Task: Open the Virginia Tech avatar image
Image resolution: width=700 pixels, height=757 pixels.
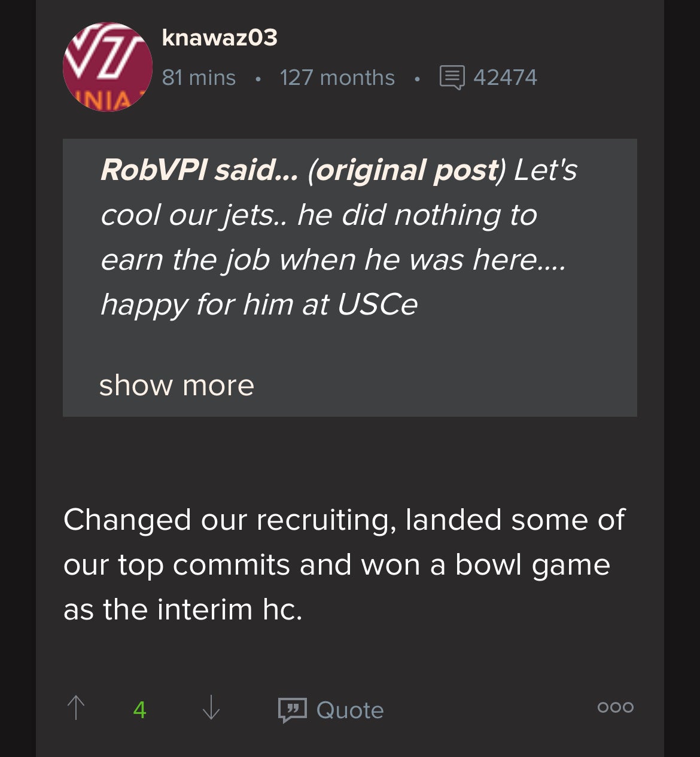Action: point(108,67)
